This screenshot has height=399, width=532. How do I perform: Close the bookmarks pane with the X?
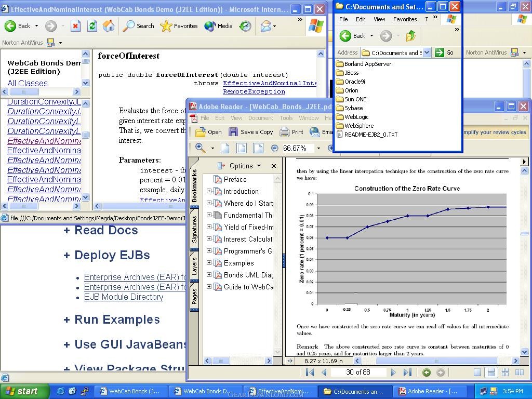point(273,166)
